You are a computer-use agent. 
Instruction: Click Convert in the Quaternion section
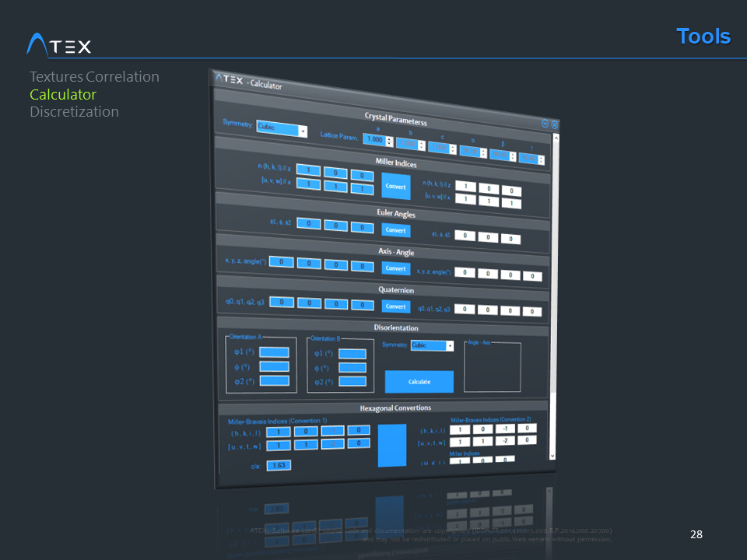click(x=396, y=306)
